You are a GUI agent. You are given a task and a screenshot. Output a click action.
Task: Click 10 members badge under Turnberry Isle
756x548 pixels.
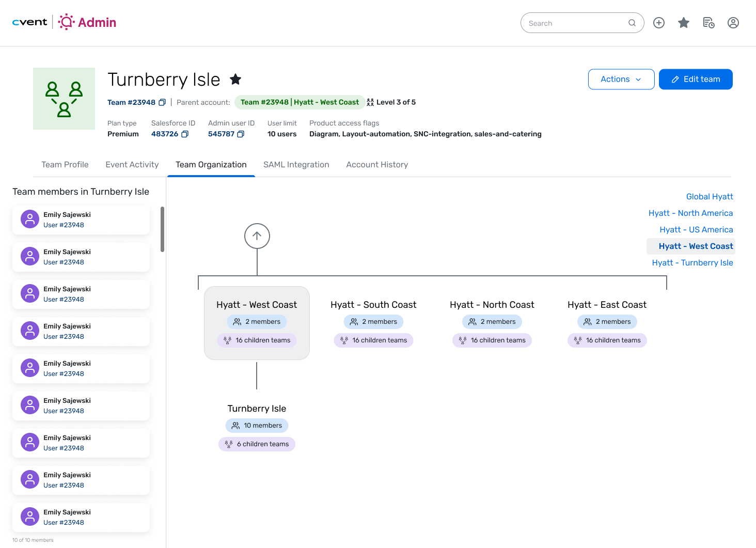[x=257, y=426]
